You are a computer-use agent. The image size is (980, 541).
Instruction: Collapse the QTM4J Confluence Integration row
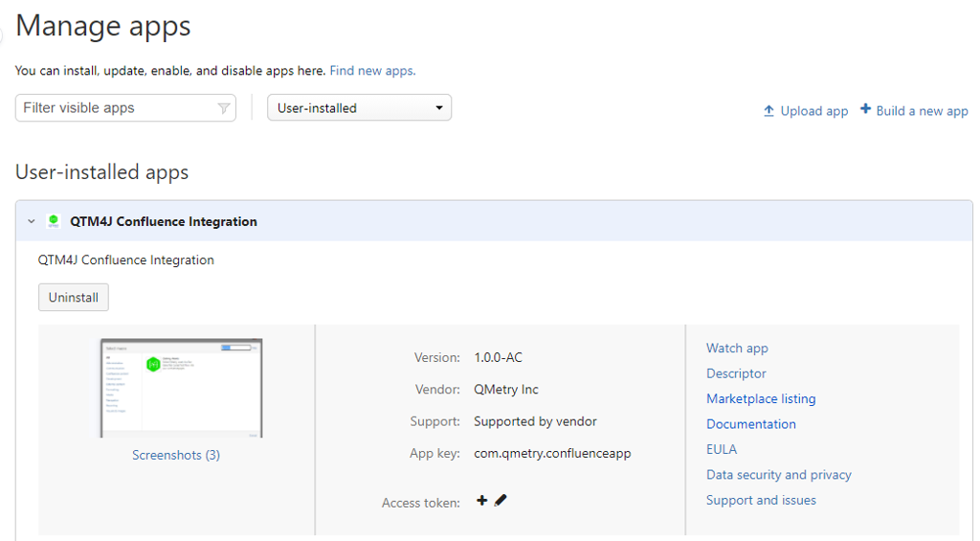tap(32, 221)
